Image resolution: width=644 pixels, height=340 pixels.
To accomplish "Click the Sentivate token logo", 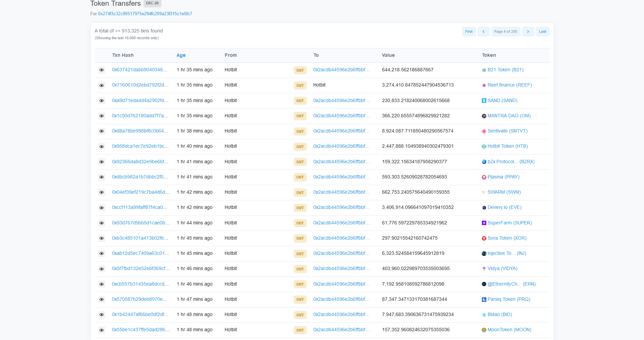I will click(x=484, y=131).
